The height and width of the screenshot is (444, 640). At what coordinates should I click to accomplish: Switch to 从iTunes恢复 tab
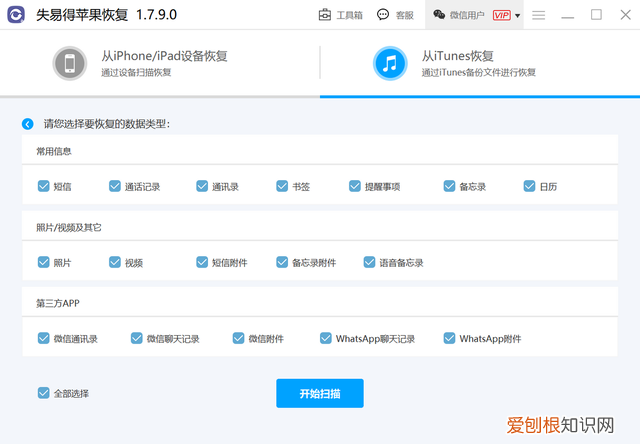pyautogui.click(x=480, y=63)
